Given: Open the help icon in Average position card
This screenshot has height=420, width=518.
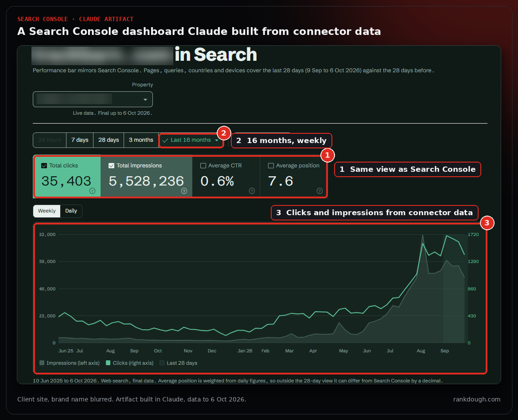Looking at the screenshot, I should tap(319, 191).
